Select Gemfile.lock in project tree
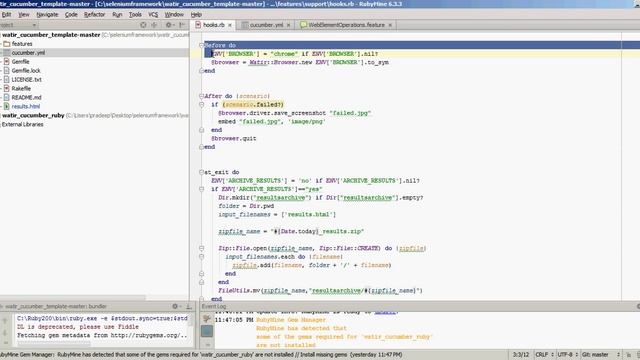Image resolution: width=640 pixels, height=360 pixels. (26, 71)
